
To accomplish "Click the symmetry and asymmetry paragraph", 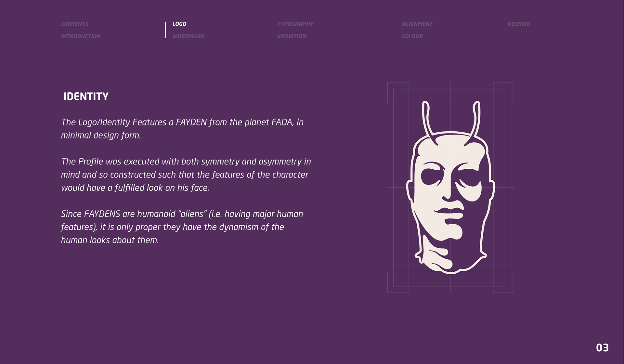I will (x=185, y=175).
